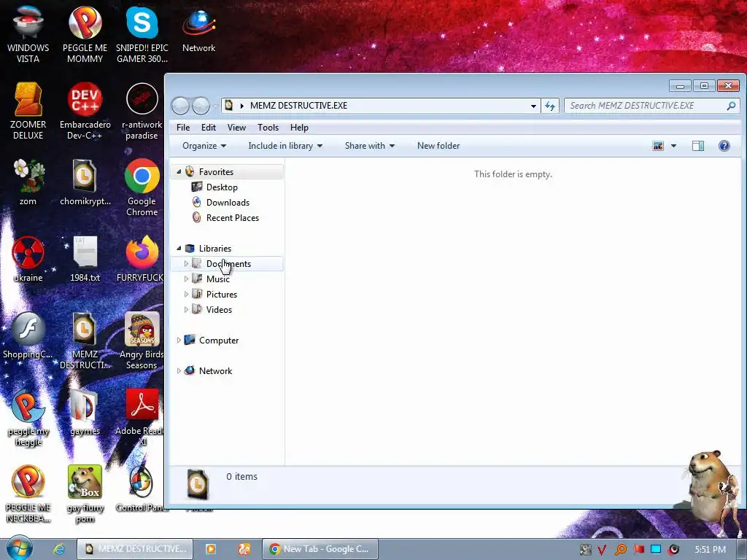Image resolution: width=747 pixels, height=560 pixels.
Task: Open the WINDOWS VISTA desktop icon
Action: coord(28,34)
